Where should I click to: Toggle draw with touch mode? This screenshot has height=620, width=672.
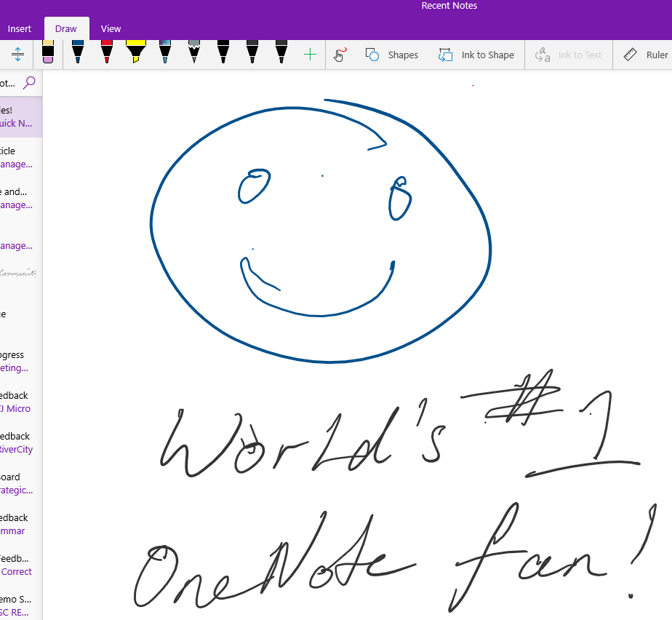click(340, 55)
